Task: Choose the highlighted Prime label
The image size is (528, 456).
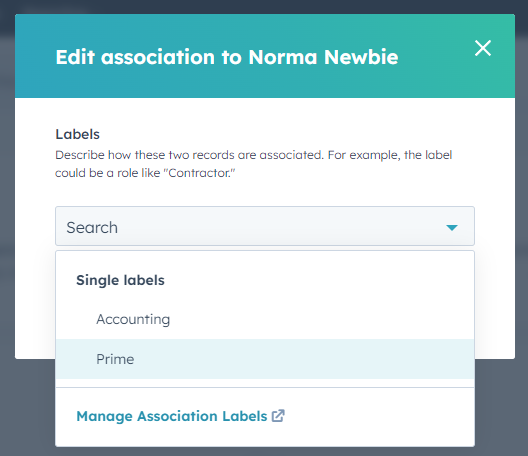Action: (x=265, y=359)
